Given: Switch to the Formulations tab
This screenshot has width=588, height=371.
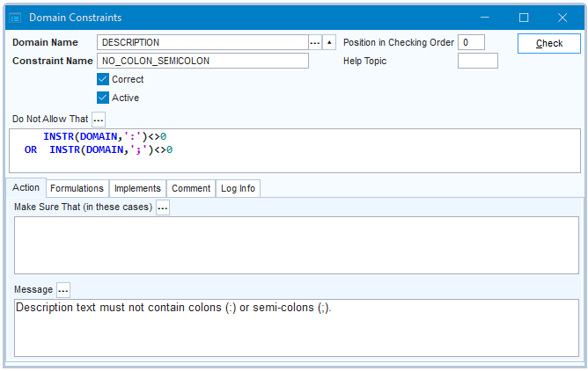Looking at the screenshot, I should point(77,188).
